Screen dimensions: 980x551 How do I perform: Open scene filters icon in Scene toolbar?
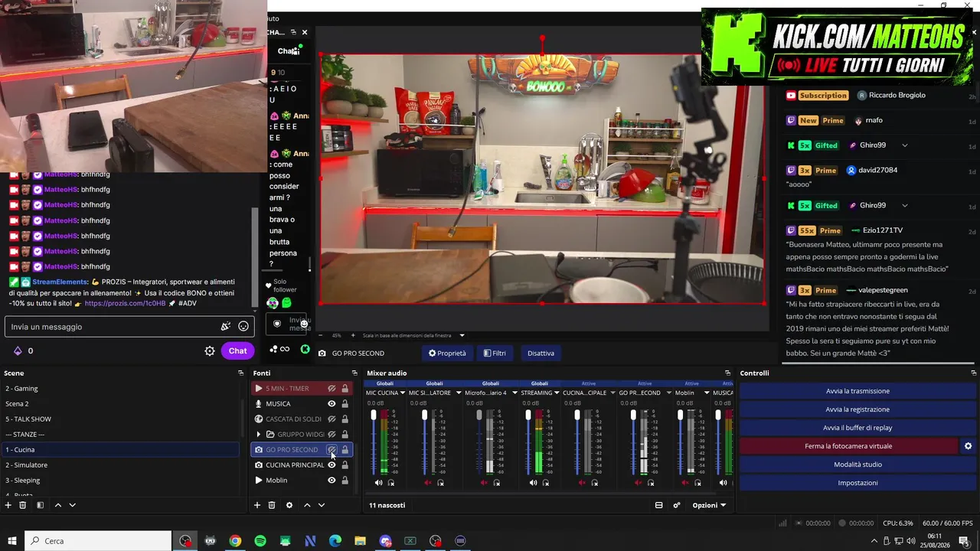tap(40, 505)
